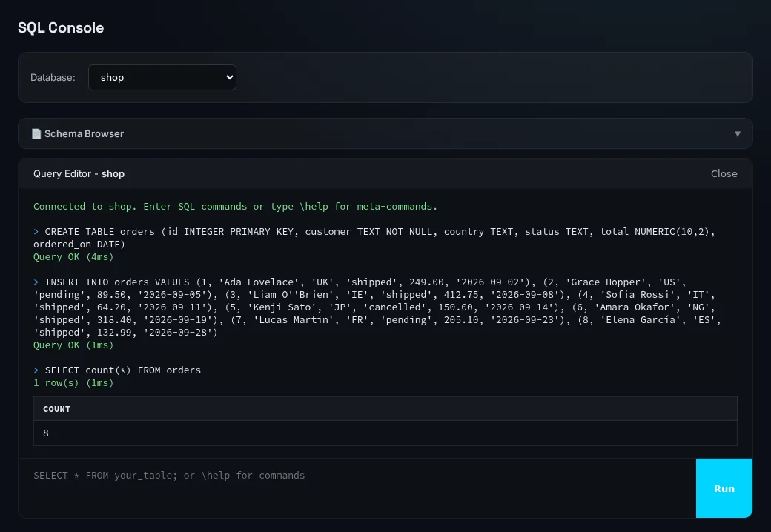
Task: Click the SELECT count(*) FROM orders line
Action: (x=122, y=370)
